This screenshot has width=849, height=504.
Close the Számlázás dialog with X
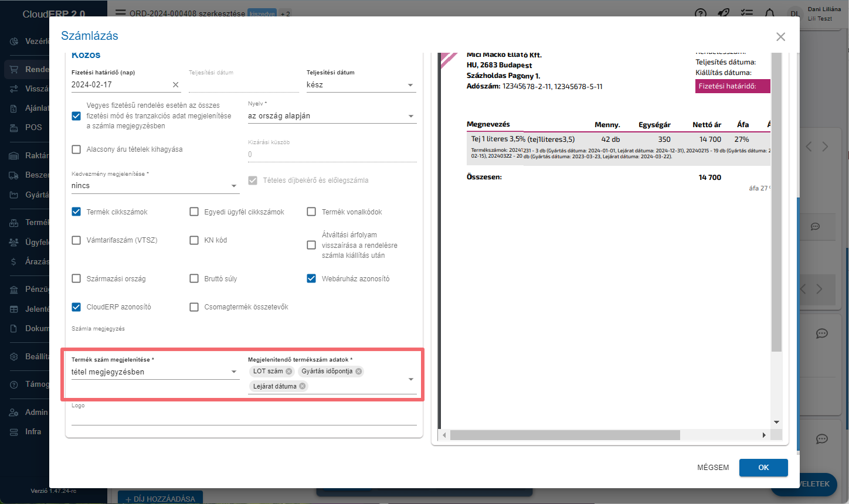coord(780,37)
